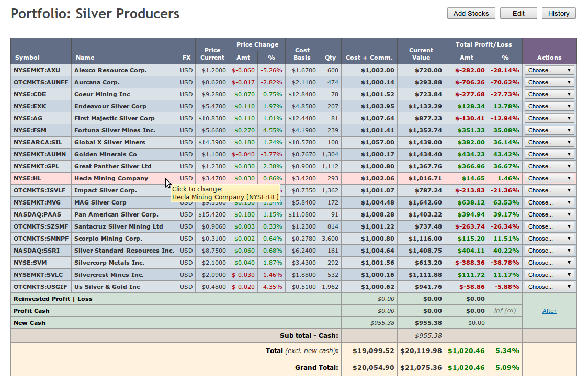
Task: Click the $955.38 New Cash current value
Action: [428, 323]
